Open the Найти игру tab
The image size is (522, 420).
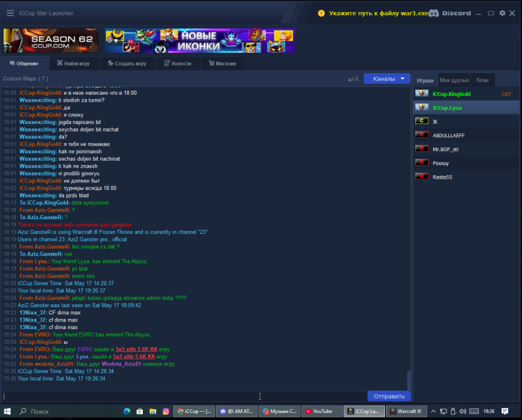[x=74, y=64]
